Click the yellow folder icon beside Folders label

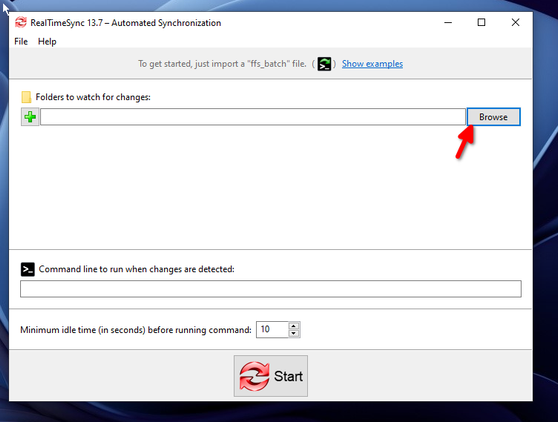[x=26, y=97]
